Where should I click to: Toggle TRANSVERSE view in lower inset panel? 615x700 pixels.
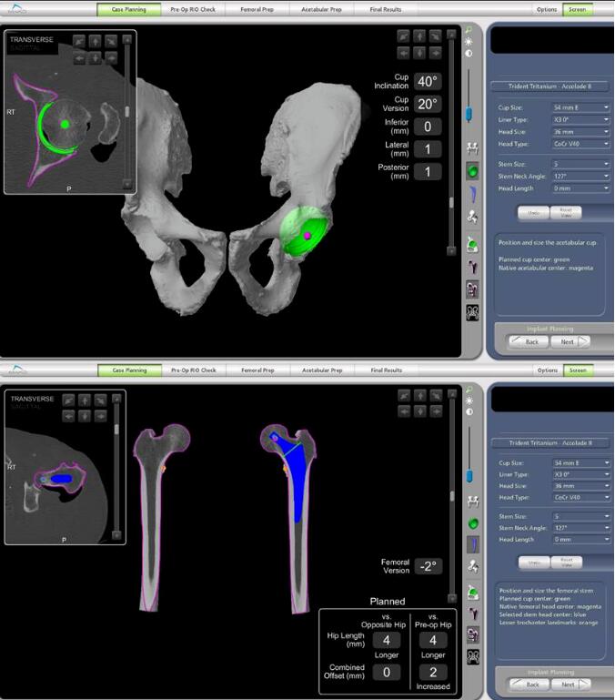[x=32, y=399]
